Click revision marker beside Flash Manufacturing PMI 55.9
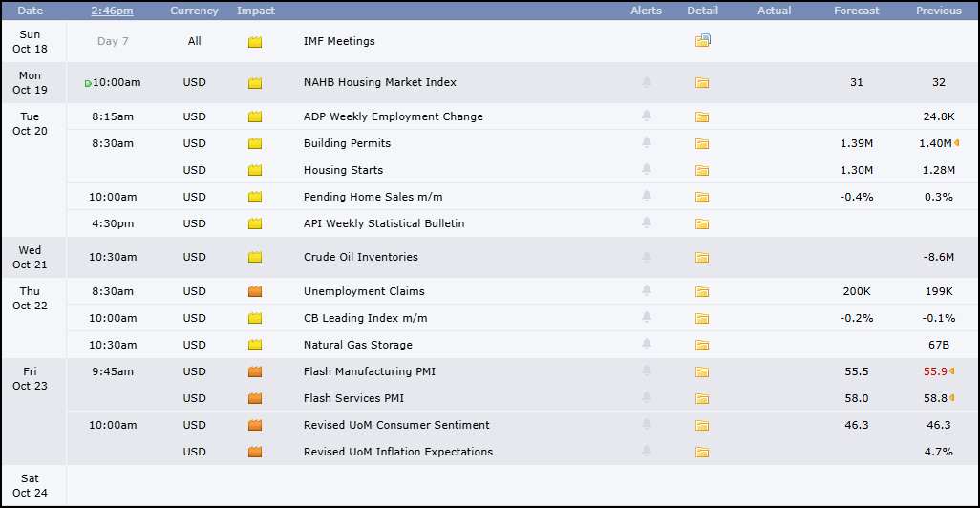Viewport: 980px width, 508px height. pos(952,371)
